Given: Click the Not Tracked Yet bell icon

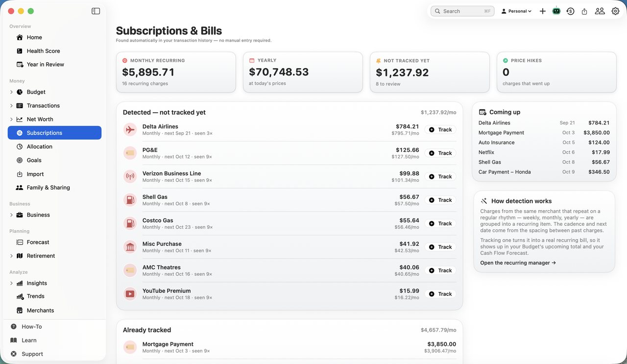Looking at the screenshot, I should pyautogui.click(x=378, y=61).
